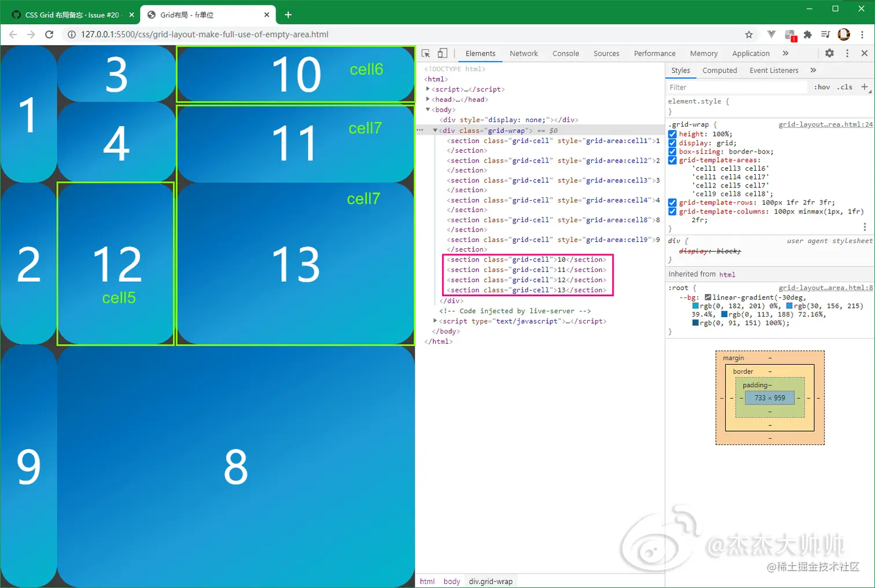Open the Memory tab

tap(704, 53)
